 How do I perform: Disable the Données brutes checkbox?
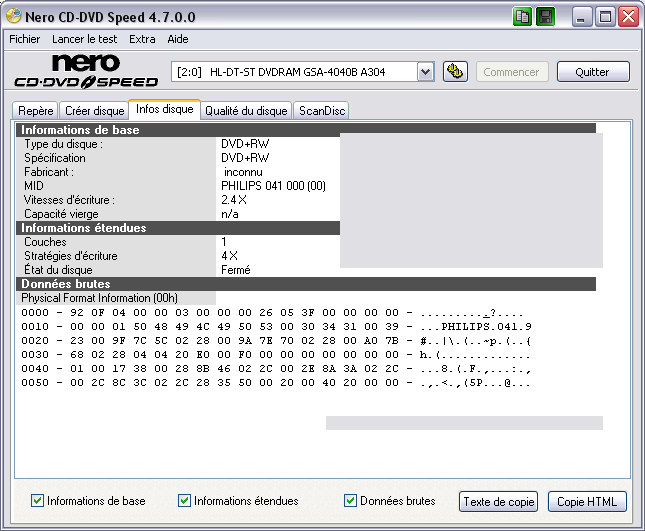(x=351, y=501)
